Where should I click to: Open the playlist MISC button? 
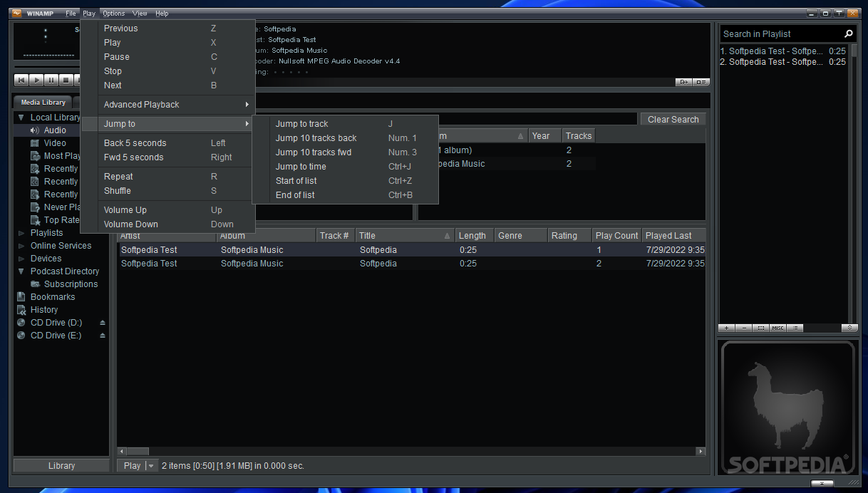777,328
